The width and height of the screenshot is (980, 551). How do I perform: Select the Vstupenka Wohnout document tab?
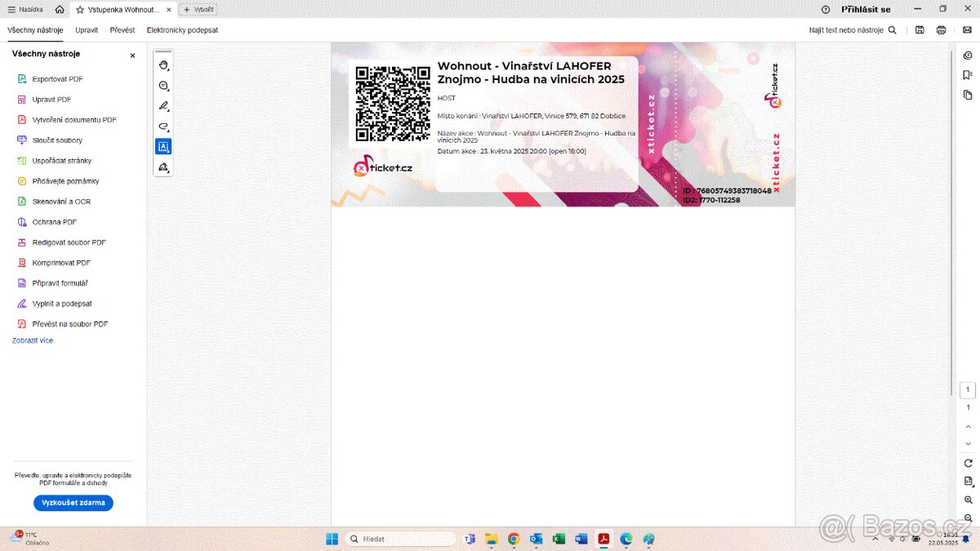coord(123,10)
